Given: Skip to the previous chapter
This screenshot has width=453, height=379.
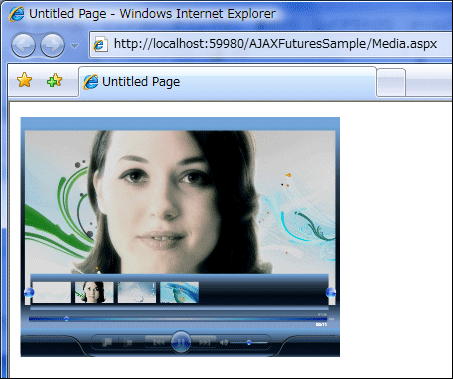Looking at the screenshot, I should point(159,342).
